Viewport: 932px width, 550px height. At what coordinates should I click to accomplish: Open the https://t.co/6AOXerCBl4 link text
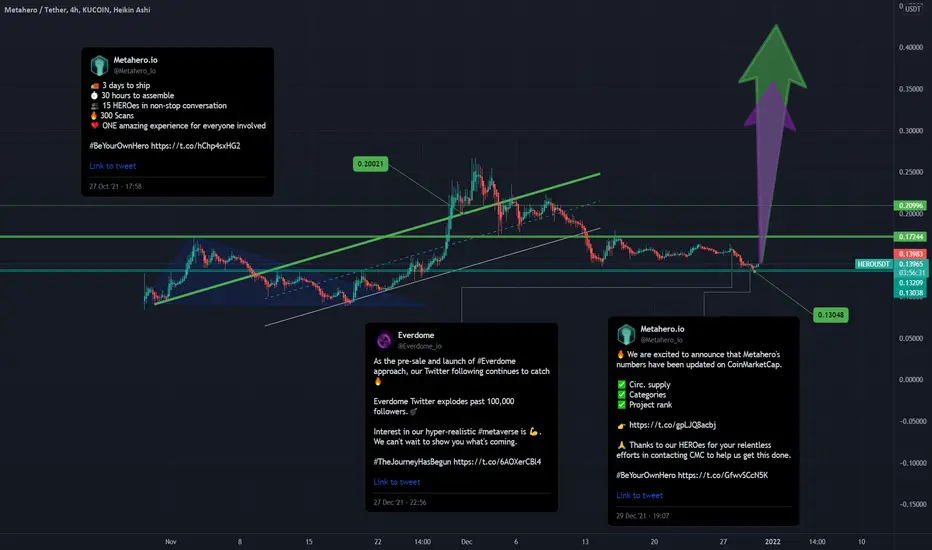click(x=497, y=462)
